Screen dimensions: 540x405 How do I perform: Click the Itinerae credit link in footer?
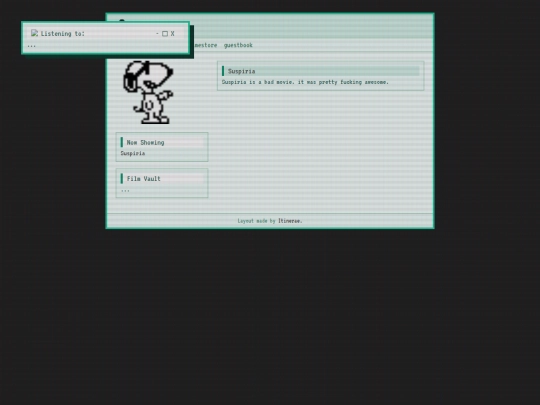click(x=290, y=221)
